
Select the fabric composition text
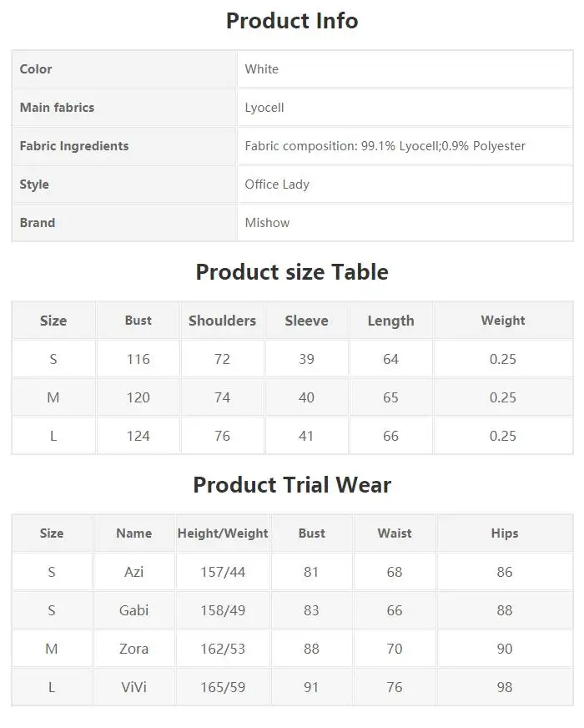click(385, 146)
